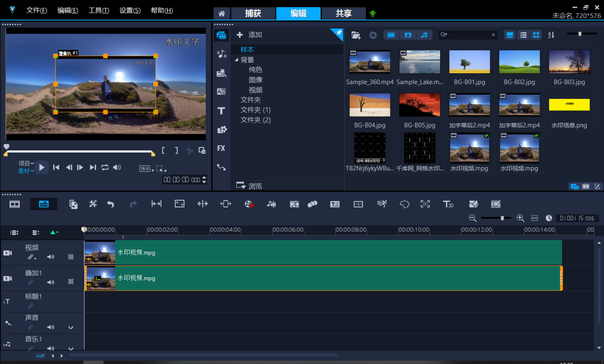This screenshot has width=604, height=364.
Task: Switch to the 共享 tab
Action: point(343,13)
